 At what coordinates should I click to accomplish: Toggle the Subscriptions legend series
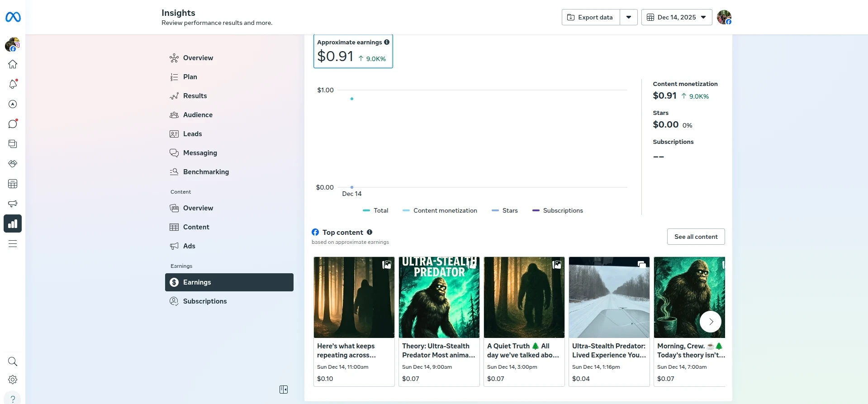coord(558,210)
